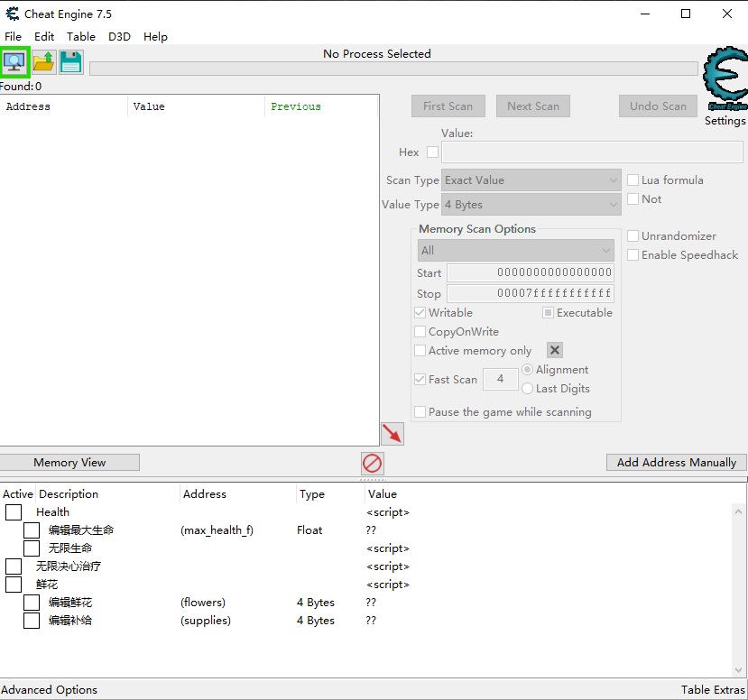Click the X button beside Active memory only
The height and width of the screenshot is (700, 748).
[x=554, y=351]
